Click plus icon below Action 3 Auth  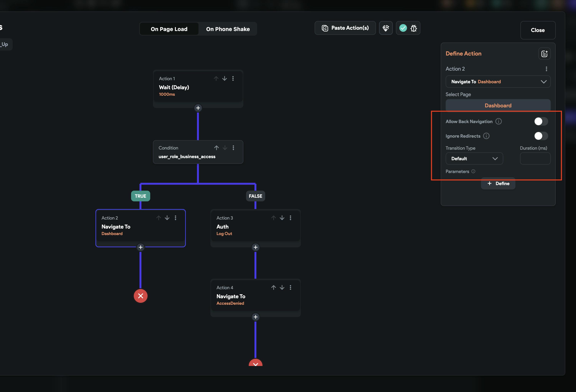[x=255, y=247]
